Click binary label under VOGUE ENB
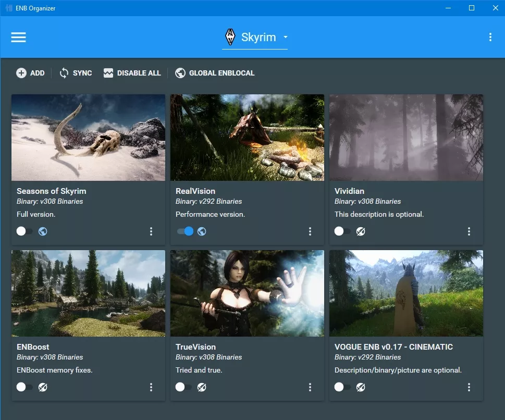This screenshot has height=420, width=505. [368, 357]
